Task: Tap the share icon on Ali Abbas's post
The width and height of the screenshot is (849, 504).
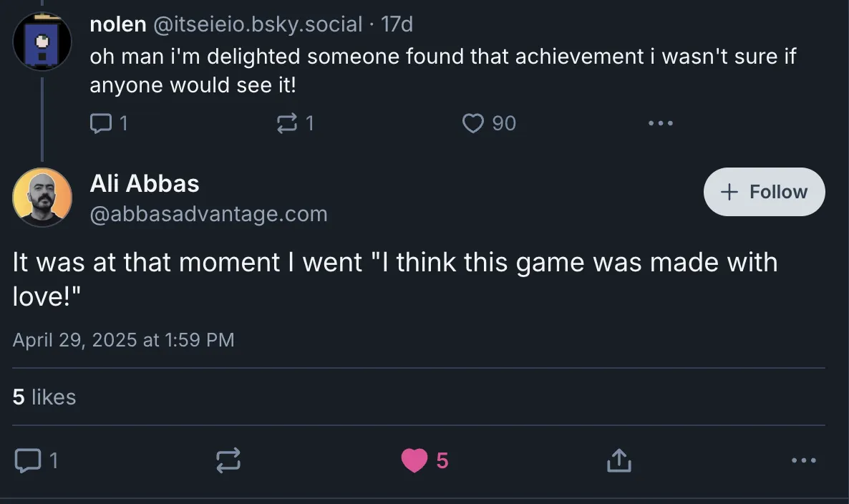Action: [618, 460]
